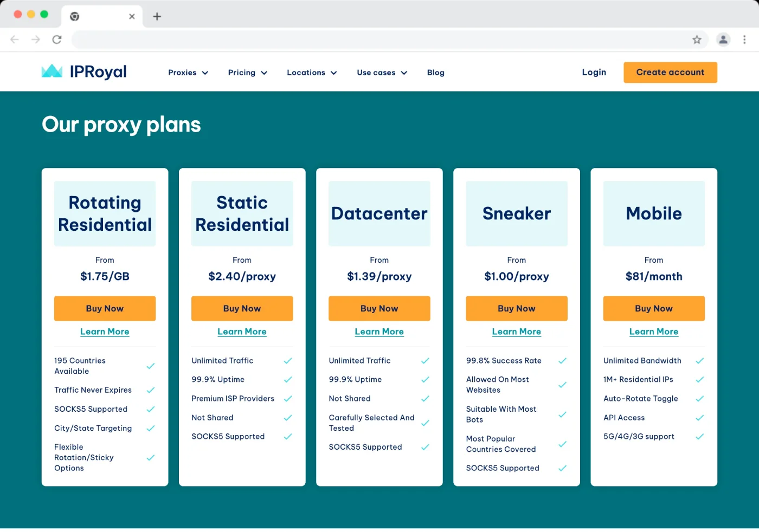
Task: Bookmark the page with the star icon
Action: tap(697, 40)
